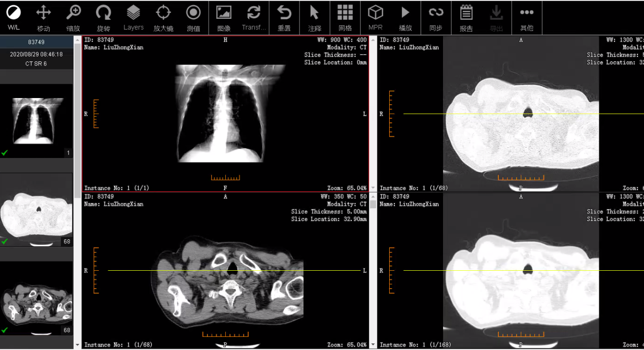This screenshot has width=644, height=350.
Task: Choose the 缩放 zoom tool
Action: pyautogui.click(x=74, y=18)
